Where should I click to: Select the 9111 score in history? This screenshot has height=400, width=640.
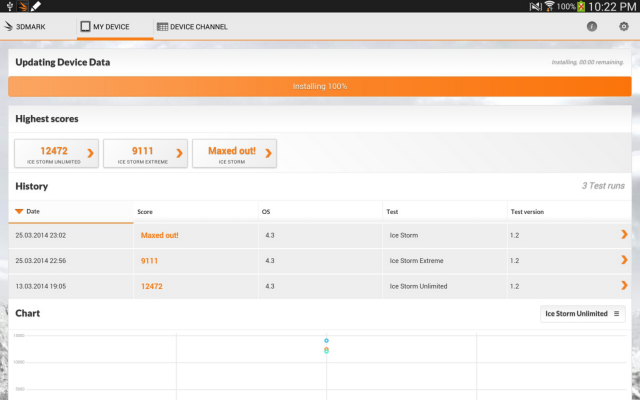149,261
